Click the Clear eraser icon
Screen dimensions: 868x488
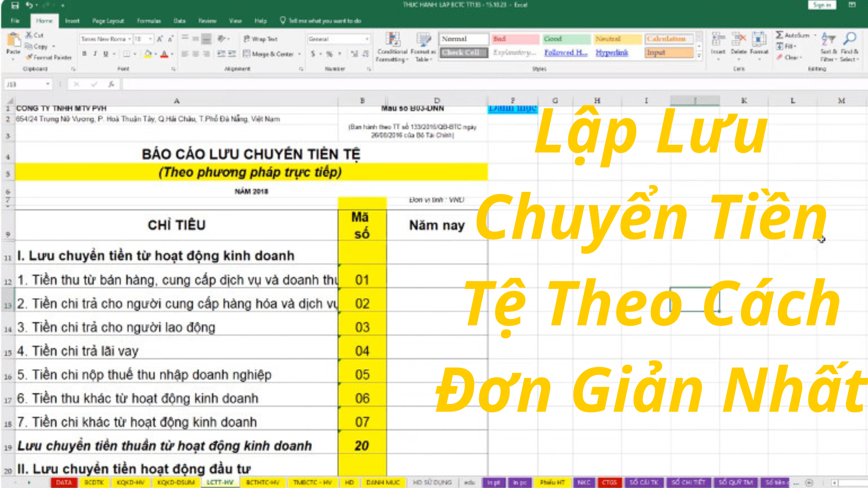pyautogui.click(x=780, y=57)
